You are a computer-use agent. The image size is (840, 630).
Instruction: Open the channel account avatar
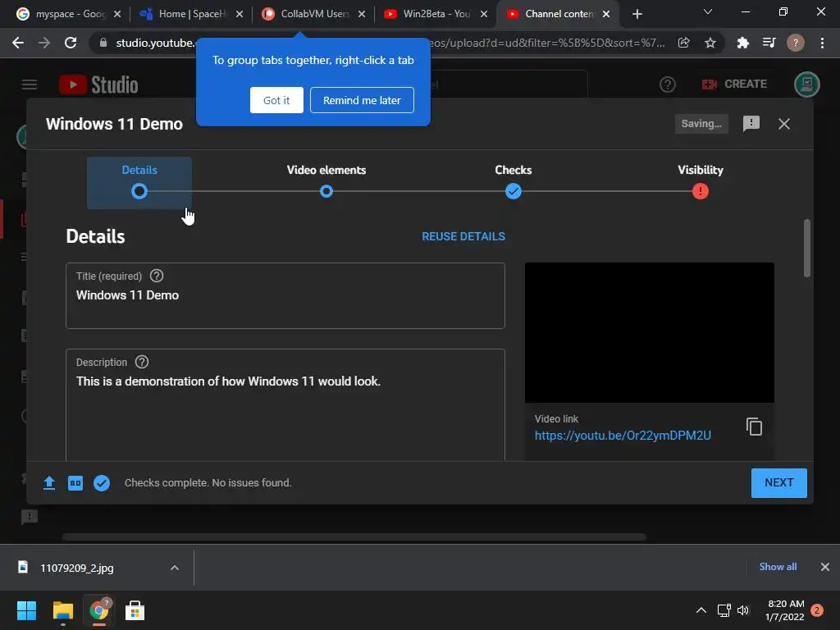pyautogui.click(x=807, y=84)
